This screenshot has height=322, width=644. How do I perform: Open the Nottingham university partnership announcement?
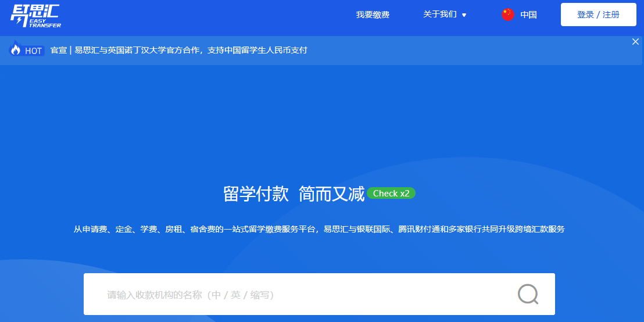pos(178,50)
